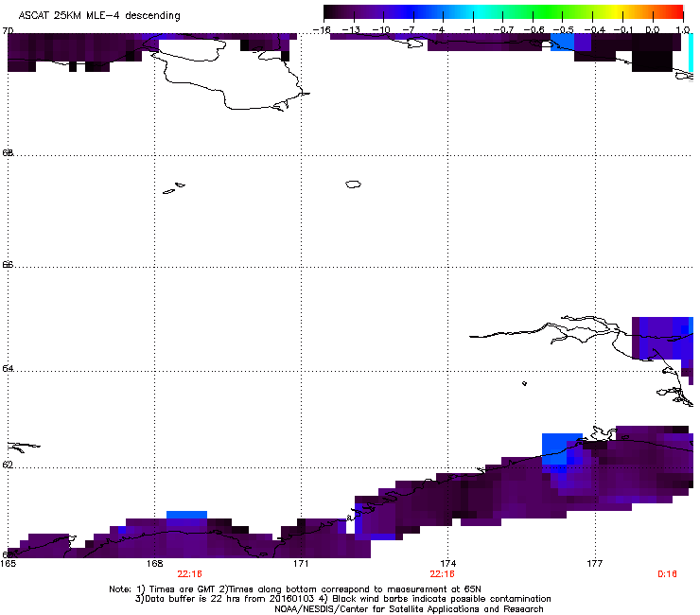
Task: Click the -13 color bar label
Action: click(x=351, y=30)
